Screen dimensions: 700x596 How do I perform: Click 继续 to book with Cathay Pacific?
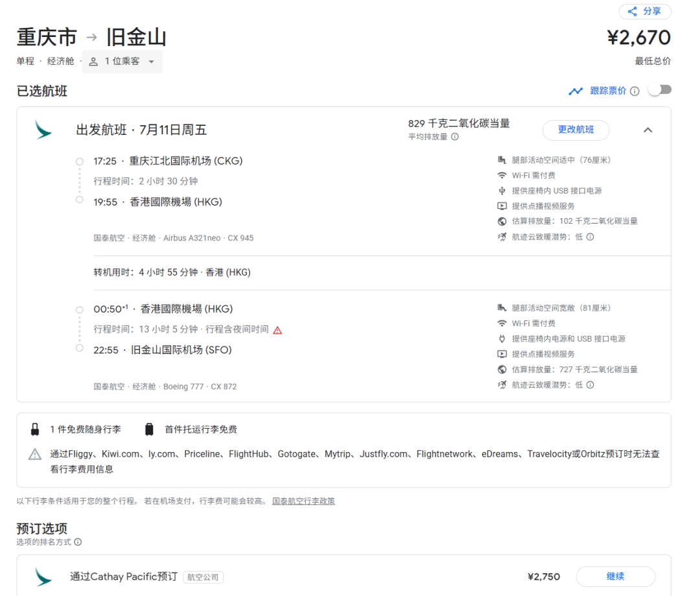615,577
